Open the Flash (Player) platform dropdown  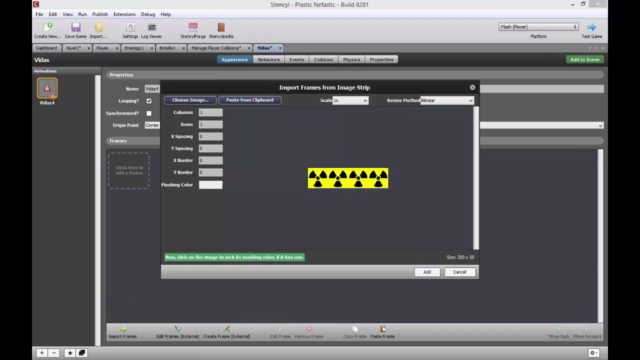[538, 27]
